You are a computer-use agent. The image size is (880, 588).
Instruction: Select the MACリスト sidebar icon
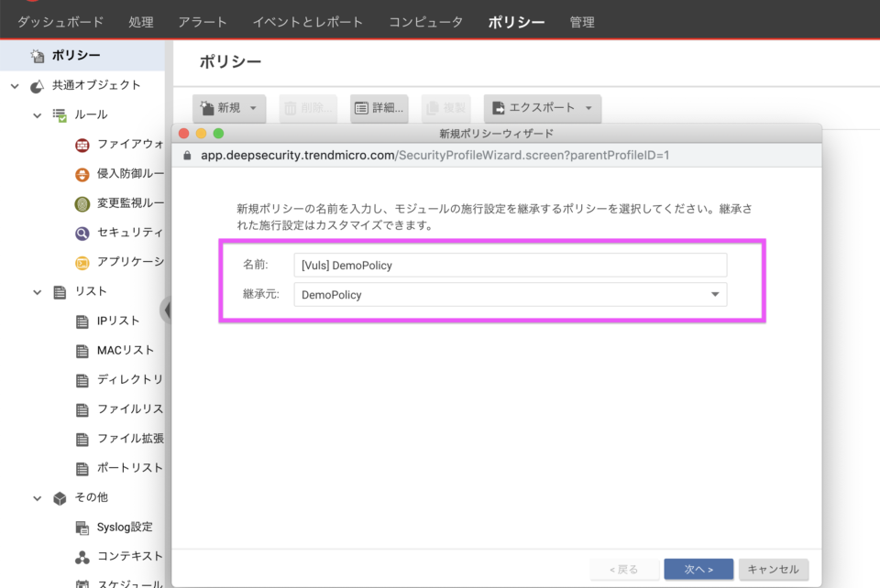[x=81, y=350]
